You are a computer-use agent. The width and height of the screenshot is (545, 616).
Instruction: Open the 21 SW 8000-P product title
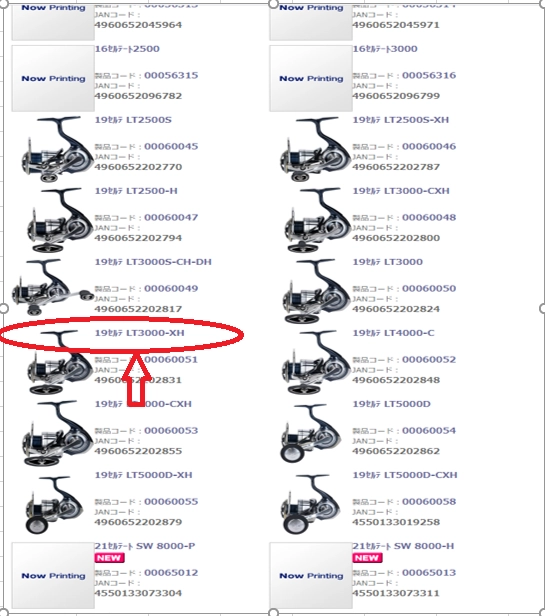coord(145,546)
